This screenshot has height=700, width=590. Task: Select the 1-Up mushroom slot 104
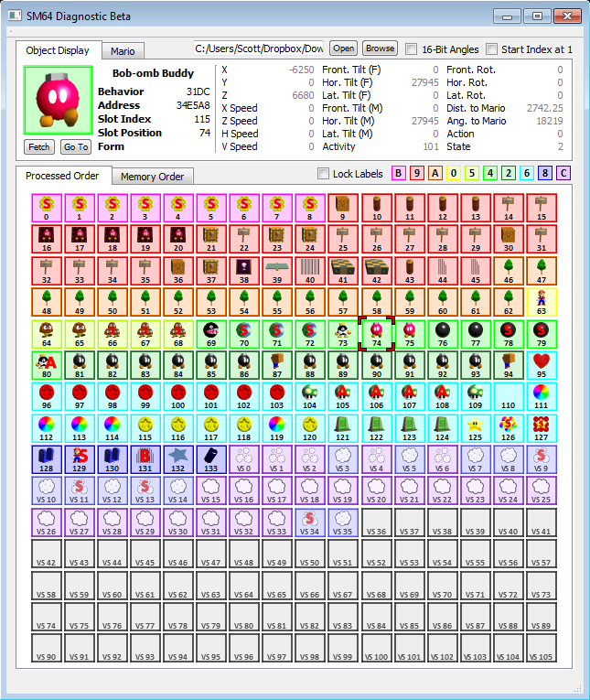310,396
